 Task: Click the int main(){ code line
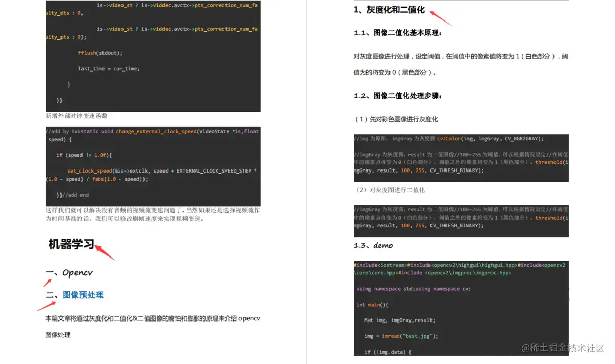tap(373, 305)
